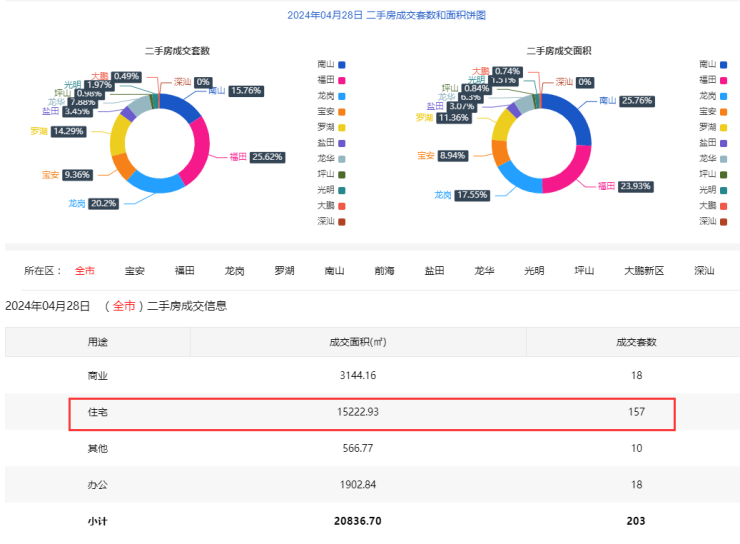Screen dimensions: 740x544
Task: Open the 南山 district tab
Action: pos(334,271)
